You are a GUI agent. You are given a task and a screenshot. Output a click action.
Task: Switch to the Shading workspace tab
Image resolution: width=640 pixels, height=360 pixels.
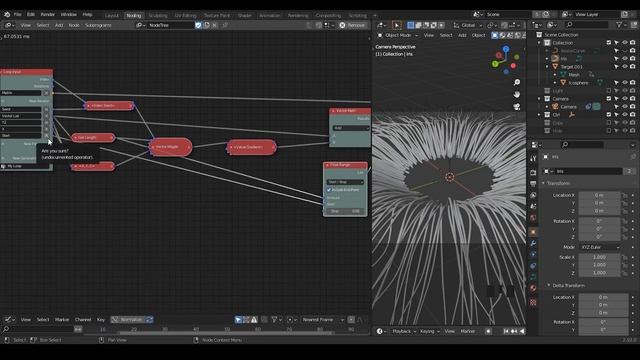(x=245, y=16)
